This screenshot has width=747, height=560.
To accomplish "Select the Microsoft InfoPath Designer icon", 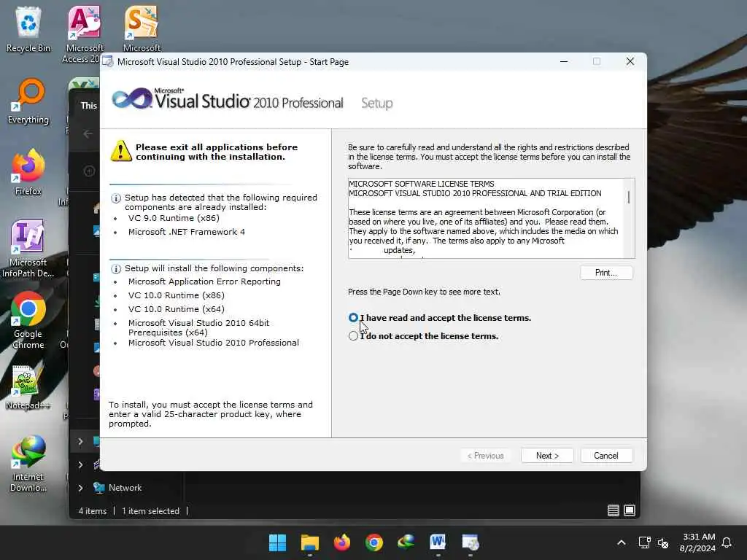I will [x=28, y=249].
